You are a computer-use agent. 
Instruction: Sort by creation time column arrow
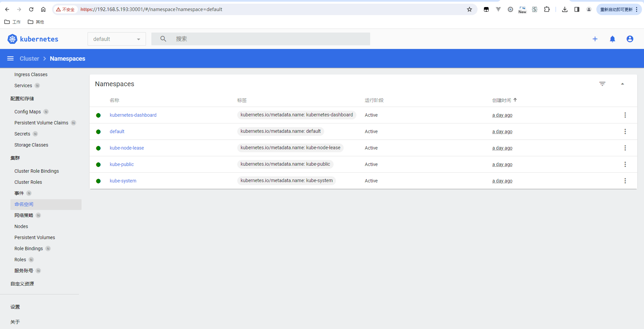coord(515,100)
